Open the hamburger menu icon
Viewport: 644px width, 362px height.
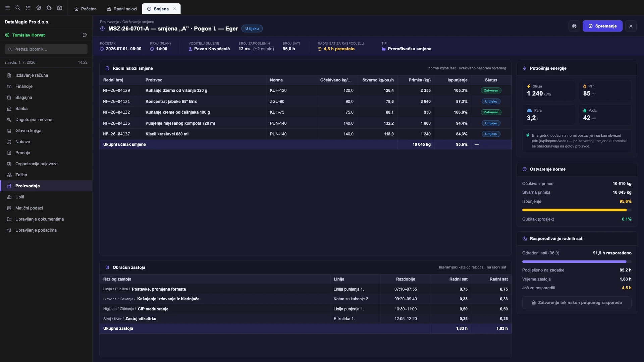[7, 8]
